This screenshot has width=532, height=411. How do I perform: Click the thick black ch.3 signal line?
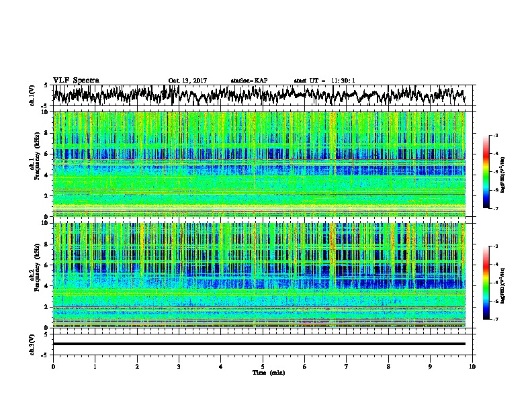click(259, 344)
